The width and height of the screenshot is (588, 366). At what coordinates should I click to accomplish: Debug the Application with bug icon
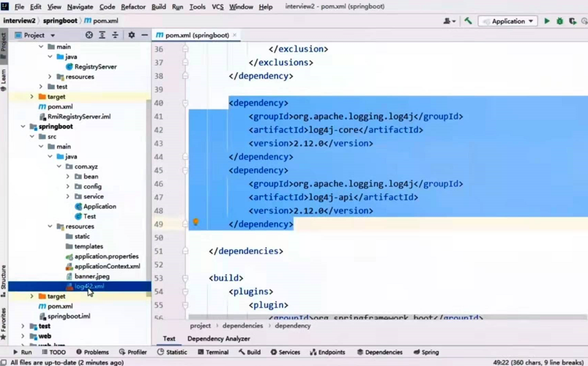click(x=560, y=21)
